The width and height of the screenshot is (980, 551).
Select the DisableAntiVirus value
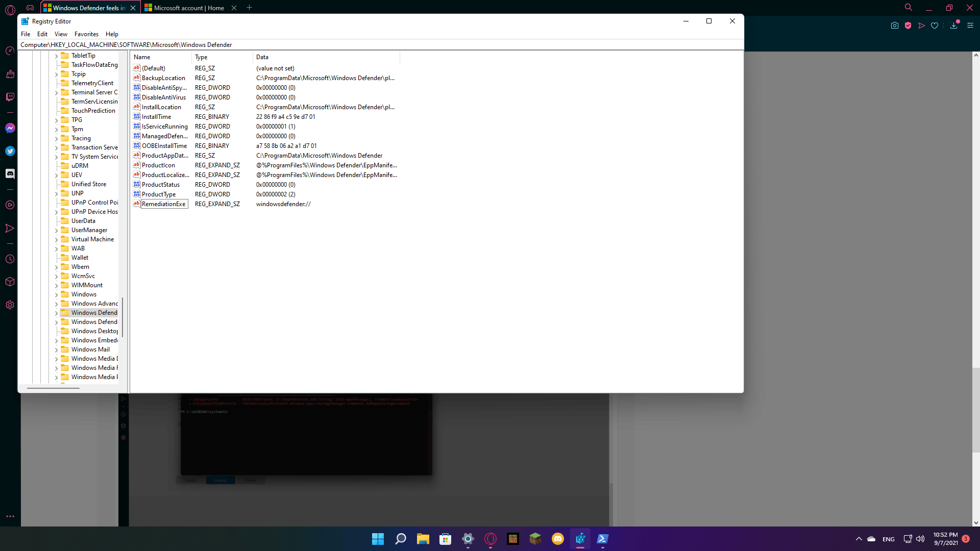(164, 97)
